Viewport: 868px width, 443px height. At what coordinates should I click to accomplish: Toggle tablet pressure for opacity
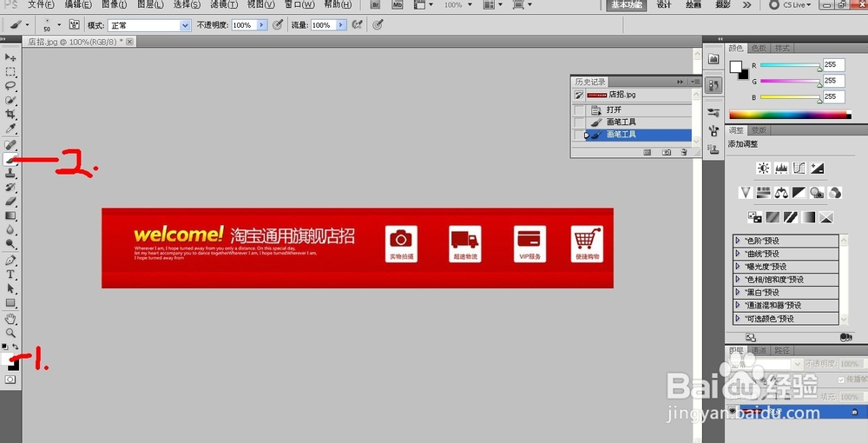(x=278, y=25)
